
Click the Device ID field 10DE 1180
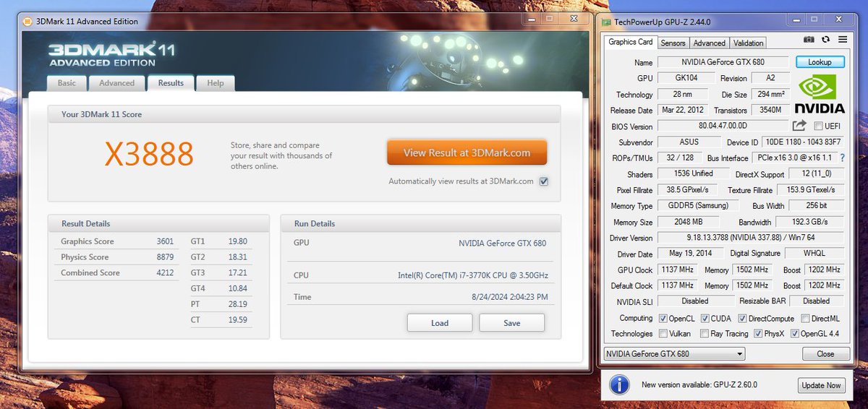tap(804, 142)
